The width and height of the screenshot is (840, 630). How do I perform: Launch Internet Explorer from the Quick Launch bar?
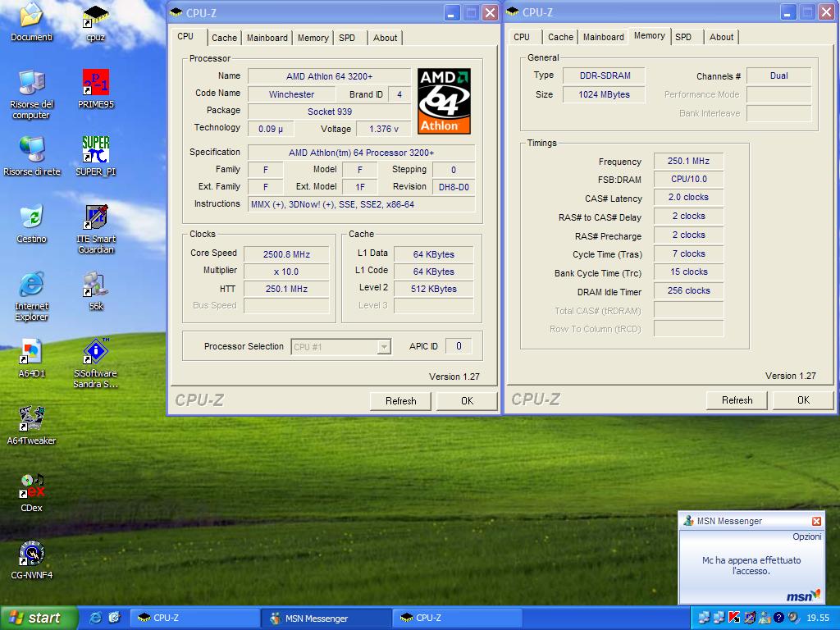click(96, 618)
